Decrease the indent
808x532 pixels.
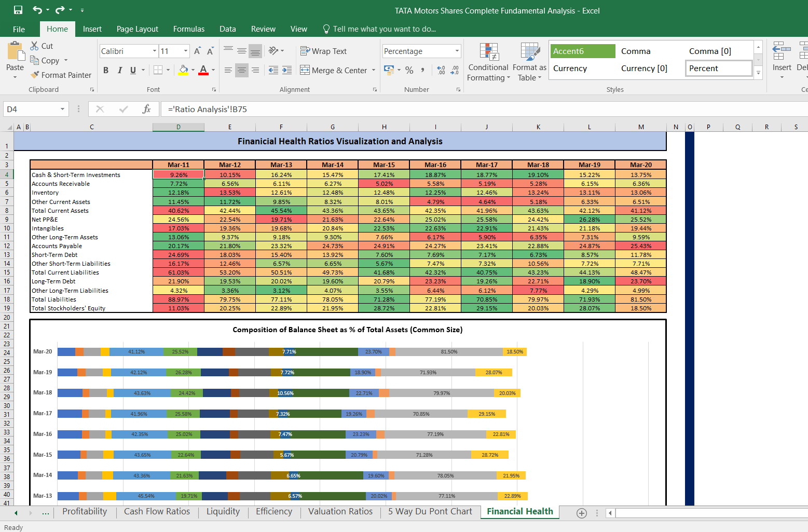coord(273,70)
